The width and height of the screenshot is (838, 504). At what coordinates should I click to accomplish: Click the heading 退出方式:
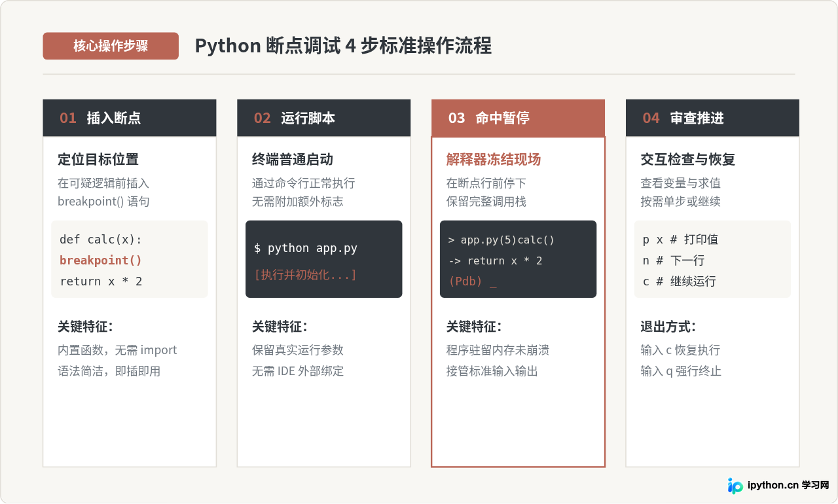[668, 327]
